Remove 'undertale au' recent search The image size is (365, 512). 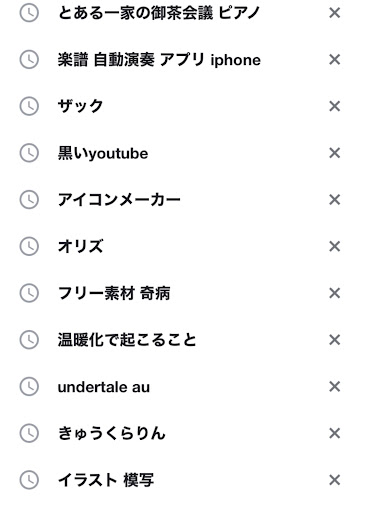click(334, 387)
